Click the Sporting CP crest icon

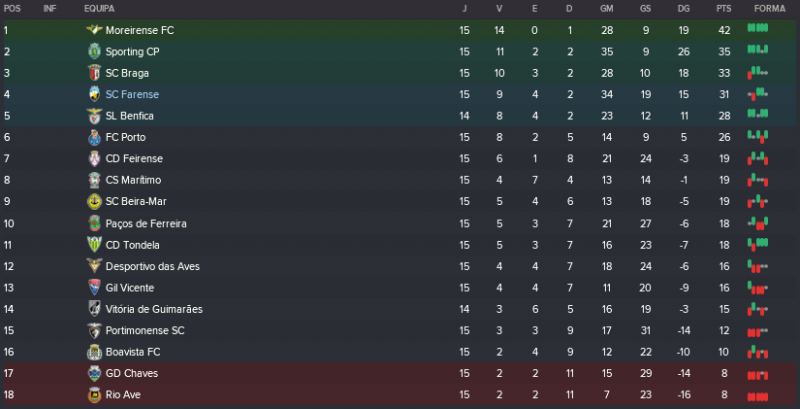(x=95, y=51)
